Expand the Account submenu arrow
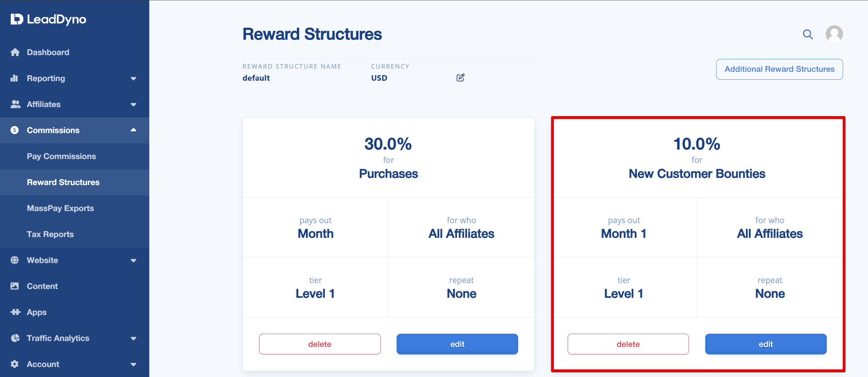Image resolution: width=868 pixels, height=377 pixels. tap(133, 365)
